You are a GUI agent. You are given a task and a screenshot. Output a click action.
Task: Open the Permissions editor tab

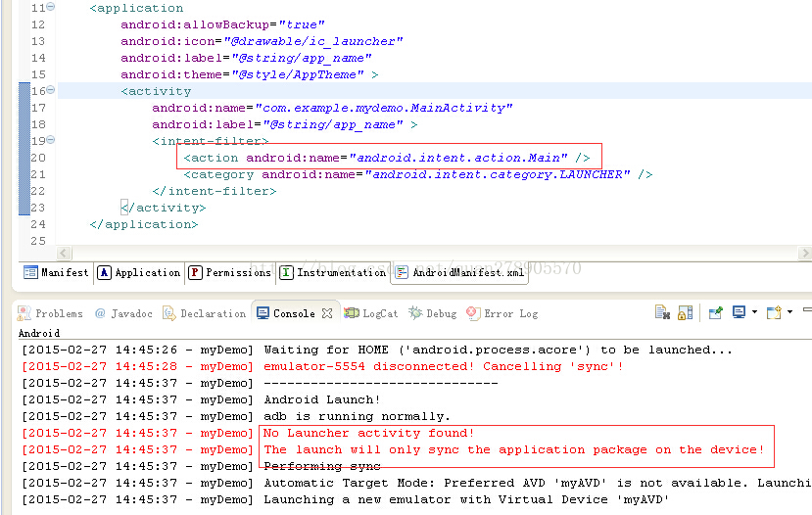(x=229, y=272)
